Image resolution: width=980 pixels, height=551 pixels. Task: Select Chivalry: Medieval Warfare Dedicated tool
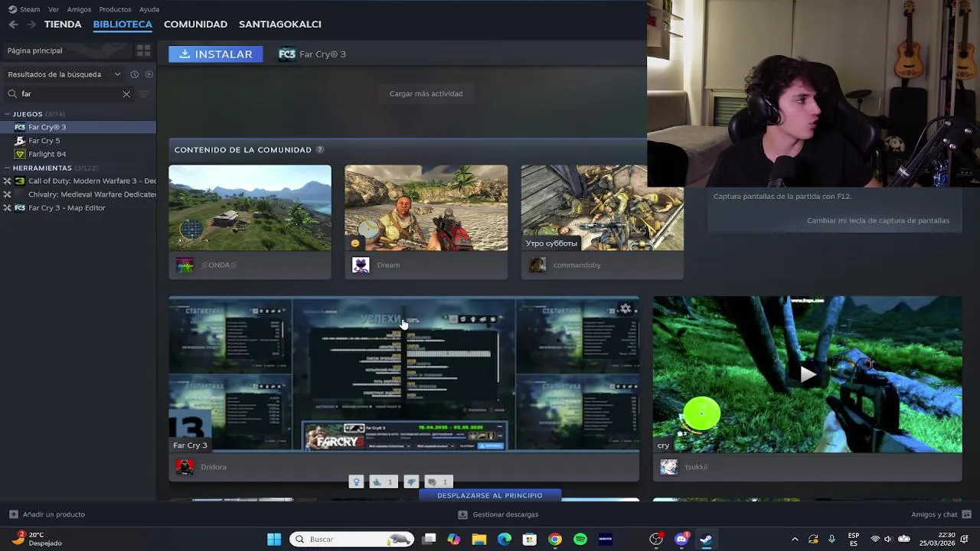coord(78,194)
